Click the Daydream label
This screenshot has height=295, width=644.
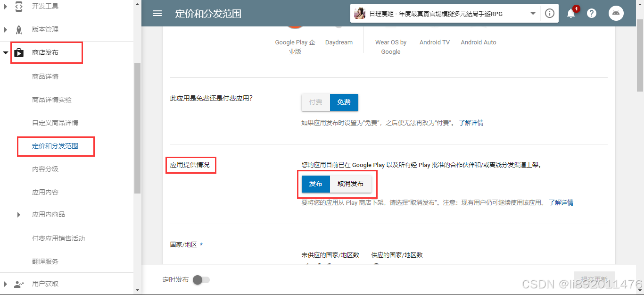tap(339, 42)
